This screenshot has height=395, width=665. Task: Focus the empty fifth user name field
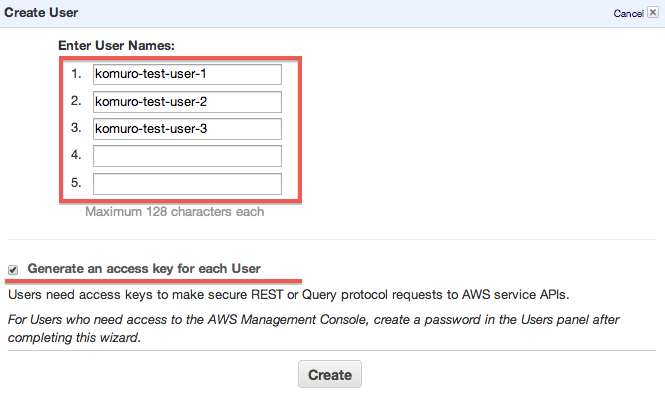pyautogui.click(x=187, y=184)
